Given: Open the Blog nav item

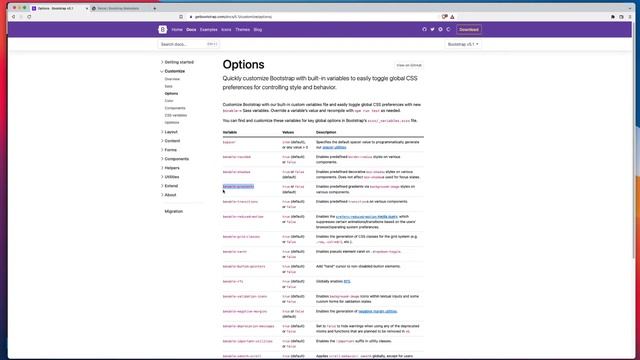Looking at the screenshot, I should (258, 30).
